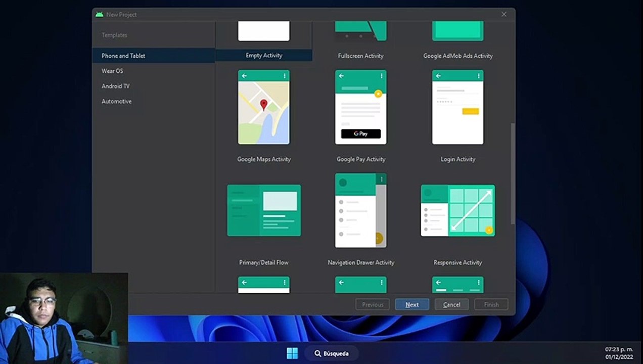
Task: Click the Next button
Action: coord(412,304)
